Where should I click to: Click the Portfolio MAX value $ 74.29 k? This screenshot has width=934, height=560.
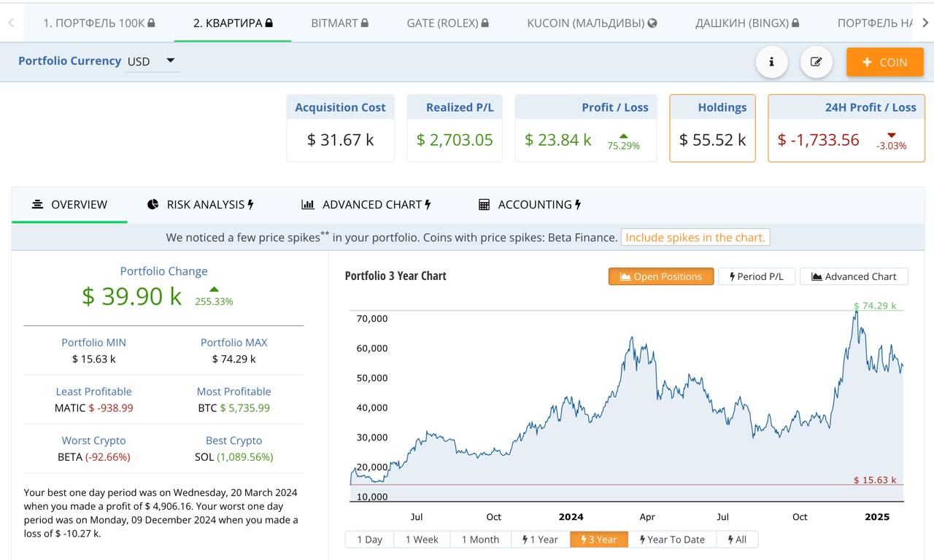[233, 359]
